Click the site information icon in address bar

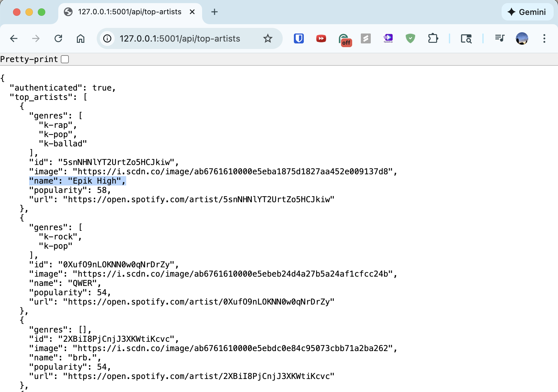(107, 38)
